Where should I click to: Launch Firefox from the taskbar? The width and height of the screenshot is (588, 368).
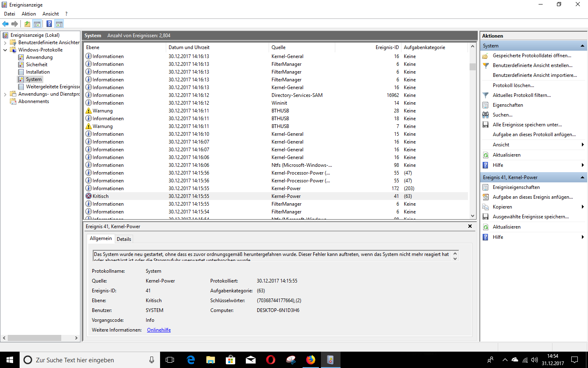point(311,360)
